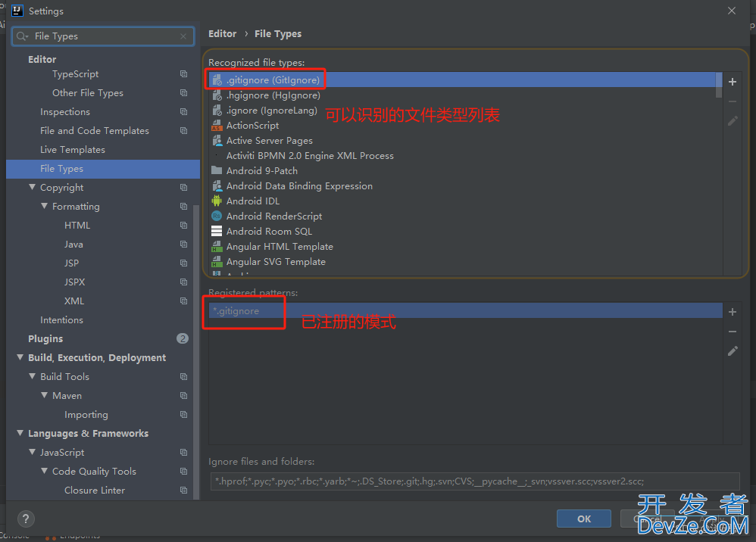Screen dimensions: 756x542
Task: Collapse the Build Tools node
Action: point(33,376)
